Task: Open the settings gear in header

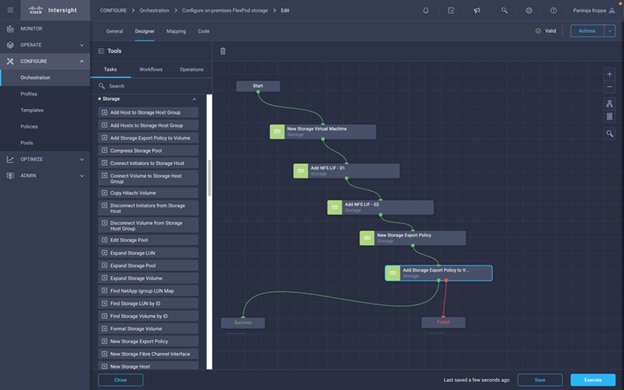Action: coord(529,10)
